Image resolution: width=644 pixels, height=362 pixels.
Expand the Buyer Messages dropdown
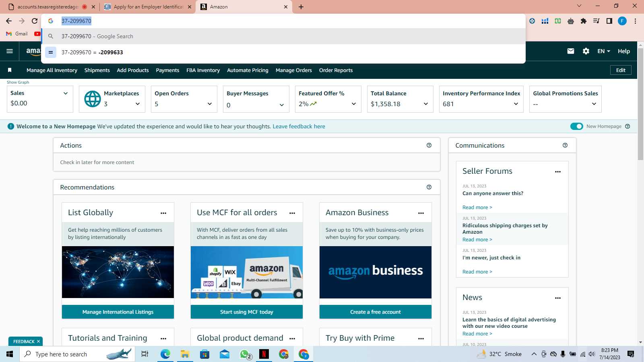(282, 105)
